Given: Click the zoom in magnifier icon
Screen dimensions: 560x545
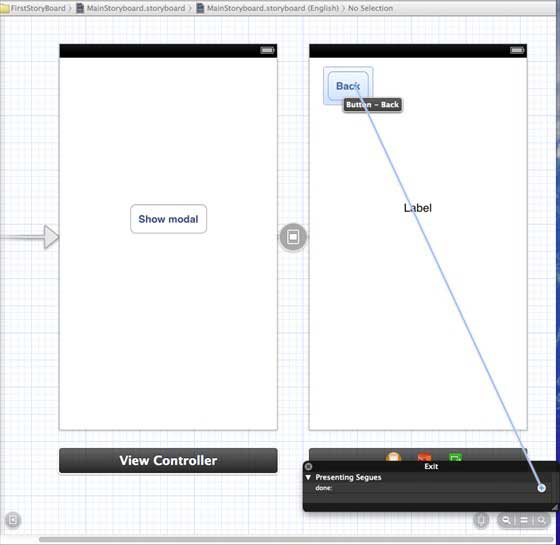Looking at the screenshot, I should 541,520.
